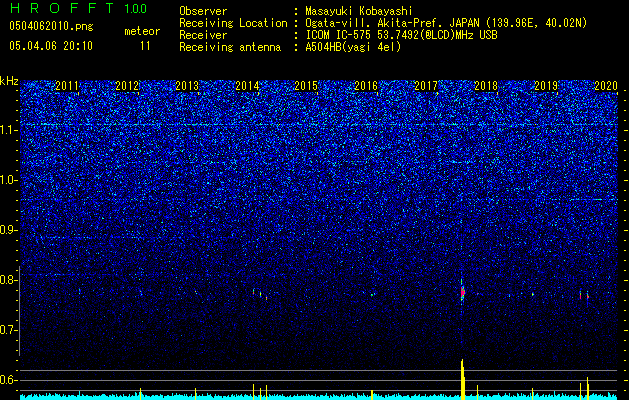
Task: Click the faint horizontal carrier line at 1.1 kHz
Action: click(319, 124)
